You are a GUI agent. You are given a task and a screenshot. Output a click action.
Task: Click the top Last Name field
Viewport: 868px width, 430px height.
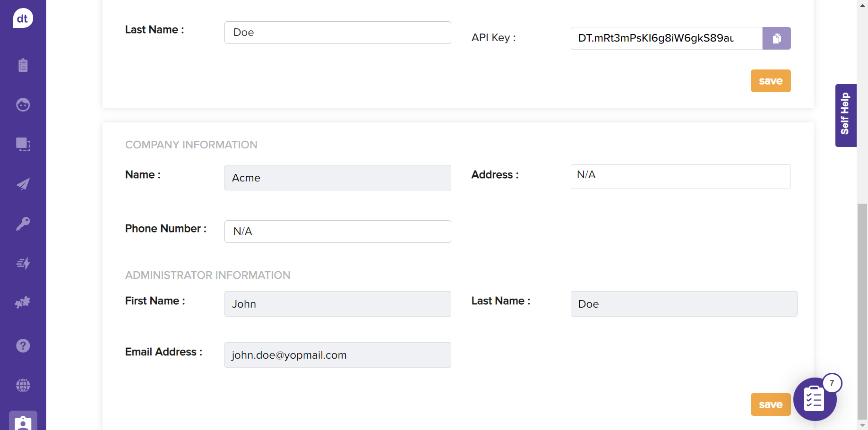coord(337,33)
